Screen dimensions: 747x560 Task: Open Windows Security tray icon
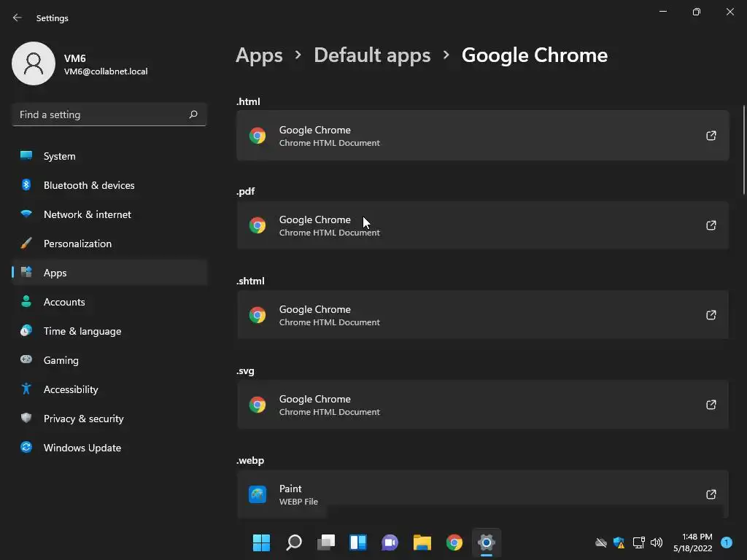tap(619, 542)
